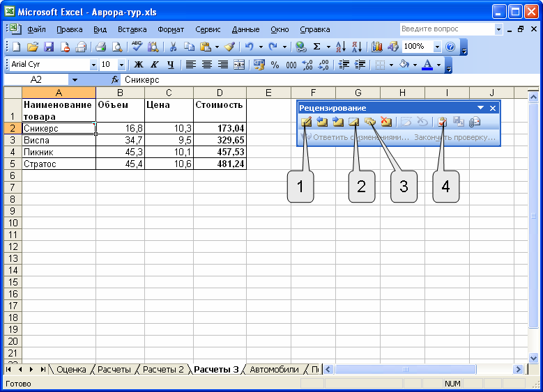Click the Введите вопрос help box
This screenshot has width=543, height=392.
[447, 29]
